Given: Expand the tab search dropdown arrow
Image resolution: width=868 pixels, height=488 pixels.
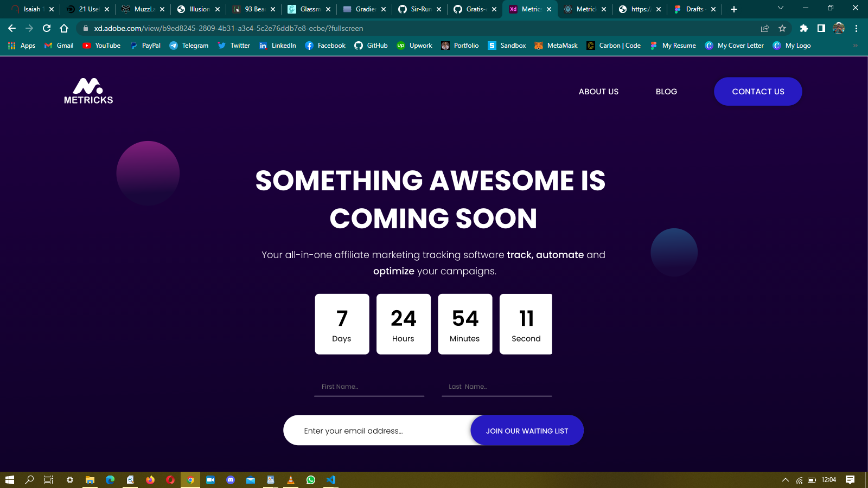Looking at the screenshot, I should [x=781, y=8].
